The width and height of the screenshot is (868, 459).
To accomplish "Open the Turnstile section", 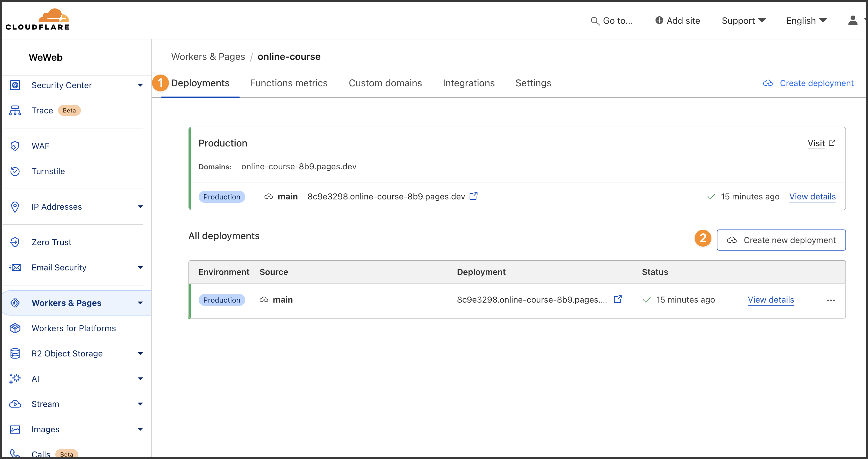I will point(48,171).
